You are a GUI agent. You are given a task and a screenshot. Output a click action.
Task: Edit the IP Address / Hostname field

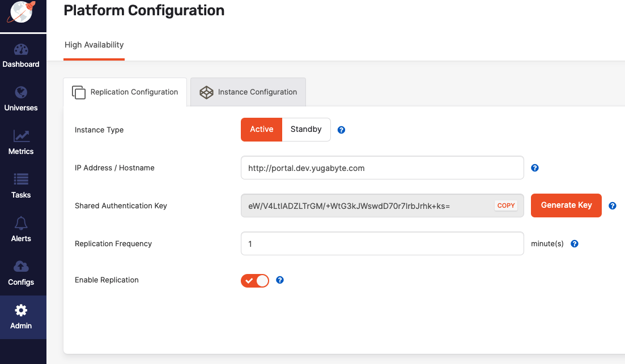click(382, 168)
